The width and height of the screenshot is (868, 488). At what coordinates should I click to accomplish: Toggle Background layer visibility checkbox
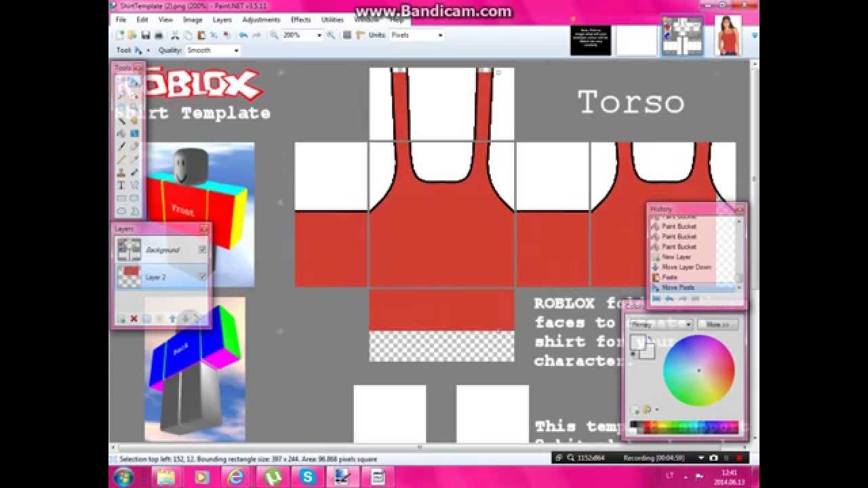click(x=202, y=249)
